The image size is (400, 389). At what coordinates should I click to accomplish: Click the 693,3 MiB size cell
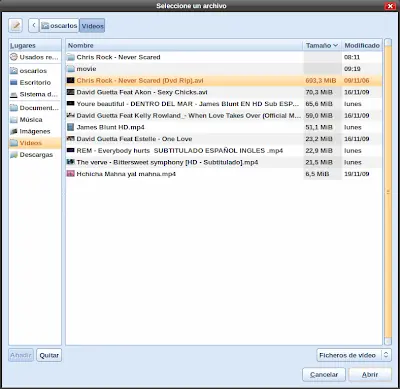coord(321,80)
